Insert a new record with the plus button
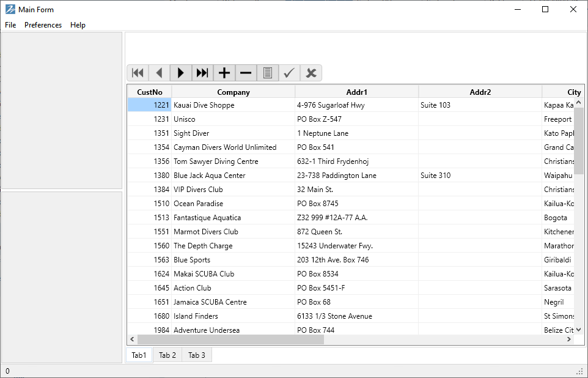588x378 pixels. click(x=224, y=73)
